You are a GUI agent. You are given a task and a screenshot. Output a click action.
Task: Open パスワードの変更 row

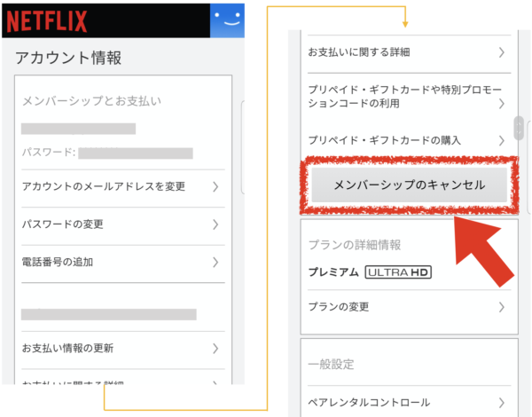coord(123,224)
